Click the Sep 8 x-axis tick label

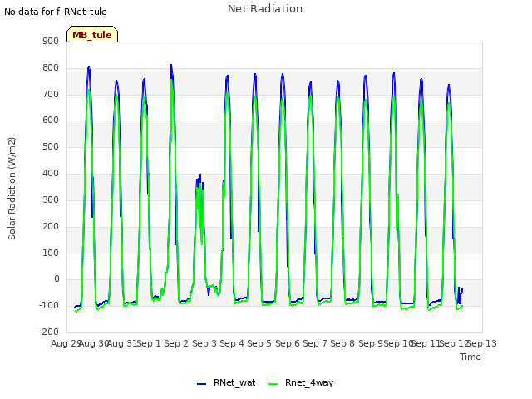coord(342,343)
